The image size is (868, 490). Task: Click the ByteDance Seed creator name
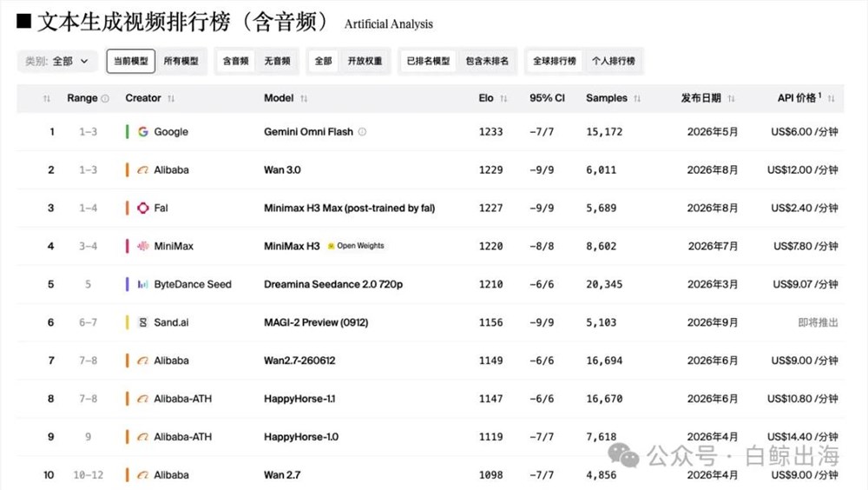[x=193, y=284]
